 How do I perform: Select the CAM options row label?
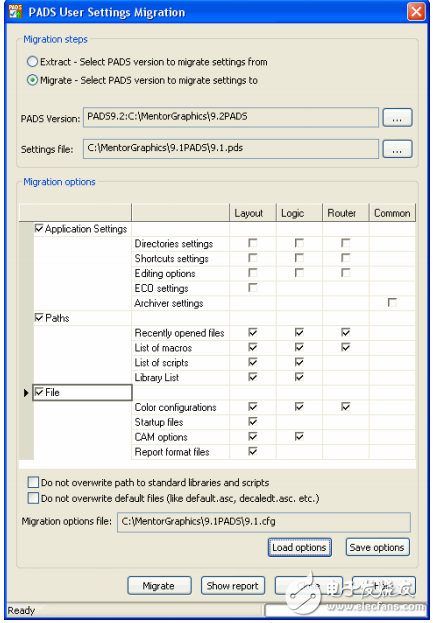click(x=161, y=437)
